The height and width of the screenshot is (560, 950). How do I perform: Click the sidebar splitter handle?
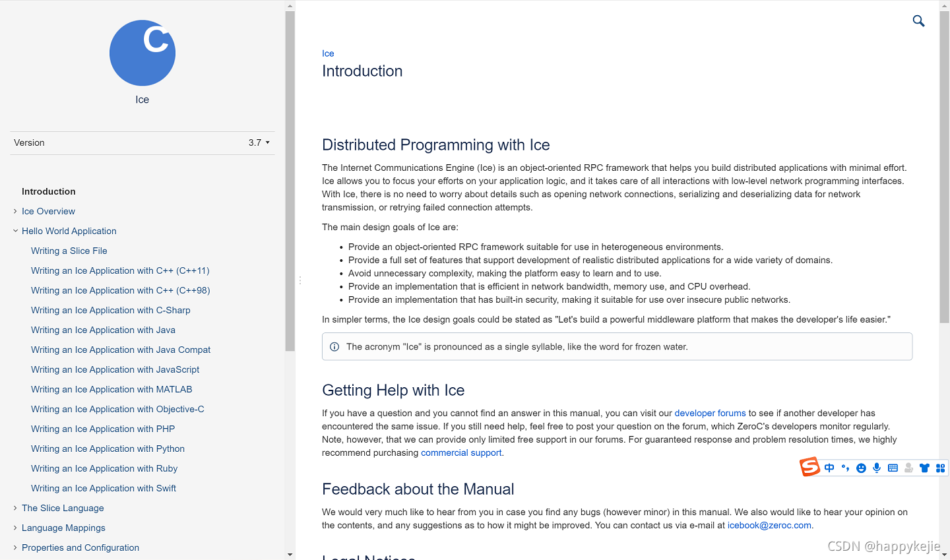click(300, 280)
